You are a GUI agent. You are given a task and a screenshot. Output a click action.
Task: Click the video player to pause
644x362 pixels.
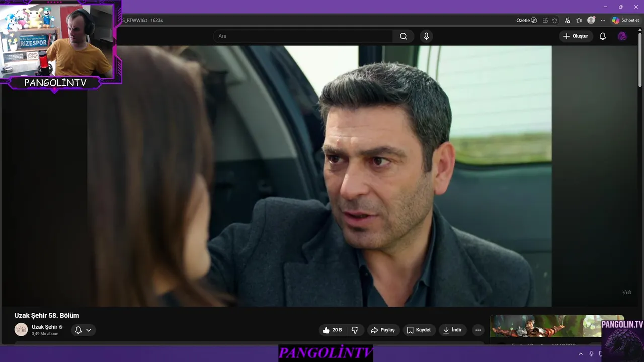click(x=319, y=176)
